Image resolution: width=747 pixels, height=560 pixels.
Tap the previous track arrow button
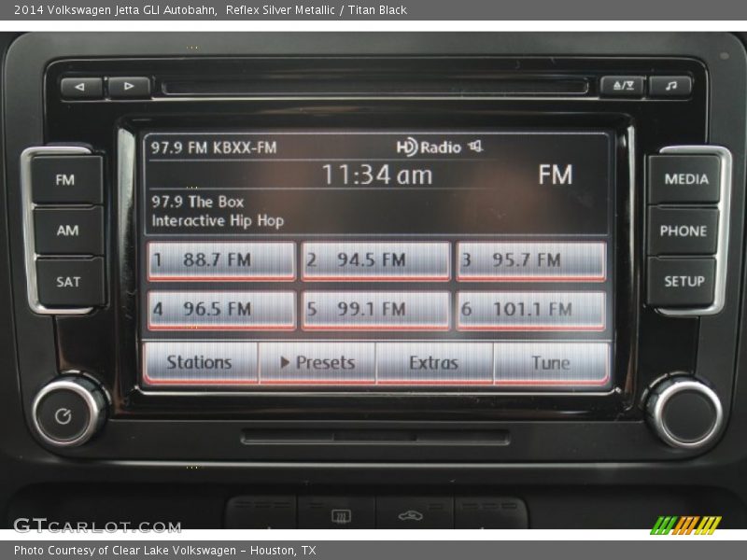click(81, 87)
